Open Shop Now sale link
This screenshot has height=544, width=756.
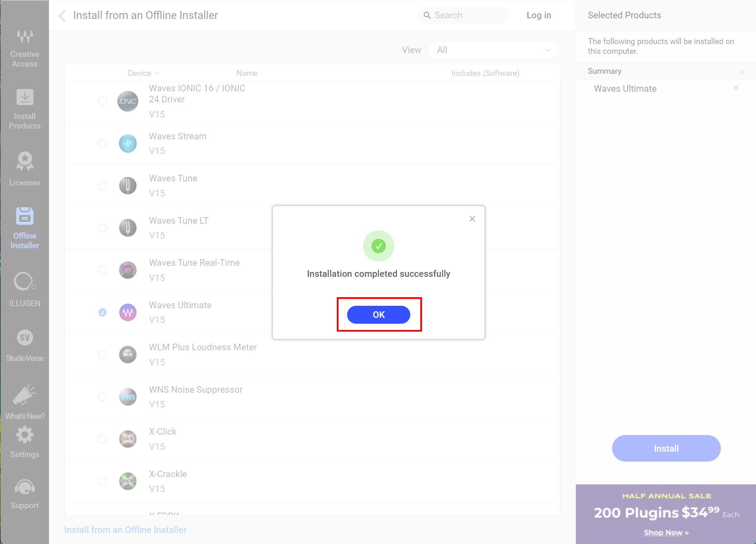tap(666, 533)
